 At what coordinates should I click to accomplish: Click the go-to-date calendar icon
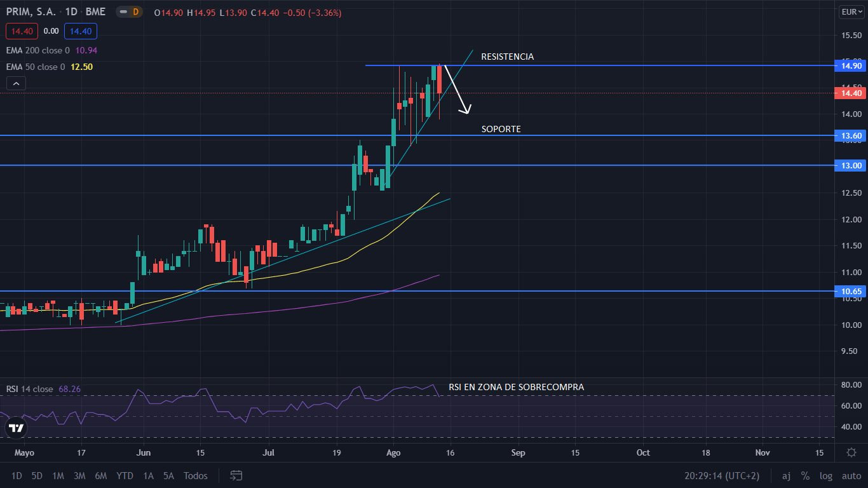pos(236,475)
